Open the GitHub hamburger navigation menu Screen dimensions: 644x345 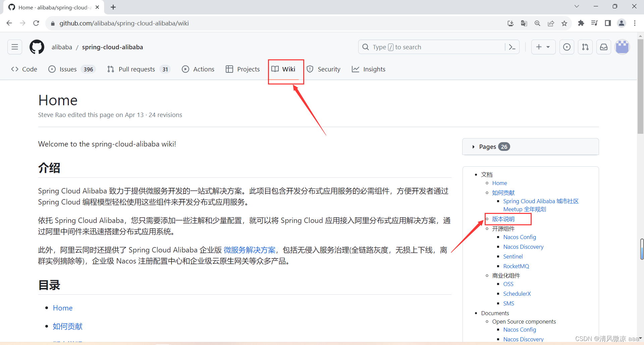point(15,47)
